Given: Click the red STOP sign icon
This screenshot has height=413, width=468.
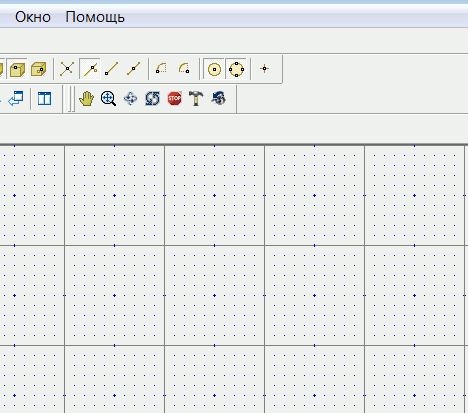Looking at the screenshot, I should (x=174, y=99).
